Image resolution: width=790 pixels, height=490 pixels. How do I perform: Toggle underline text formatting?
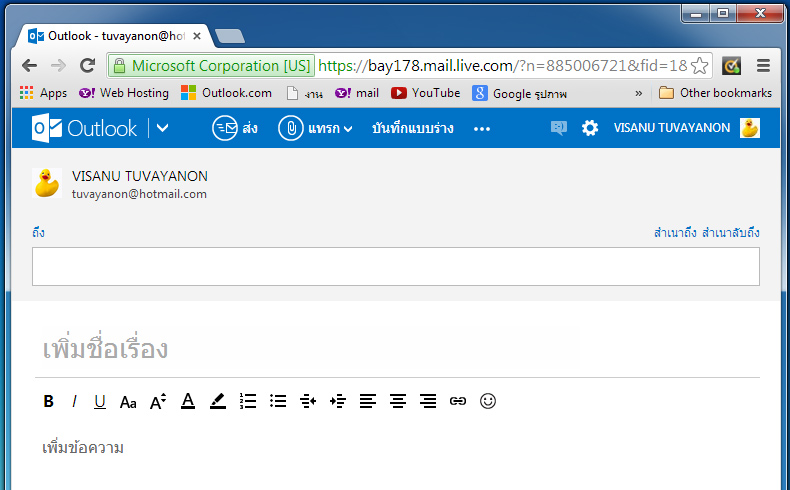point(100,401)
